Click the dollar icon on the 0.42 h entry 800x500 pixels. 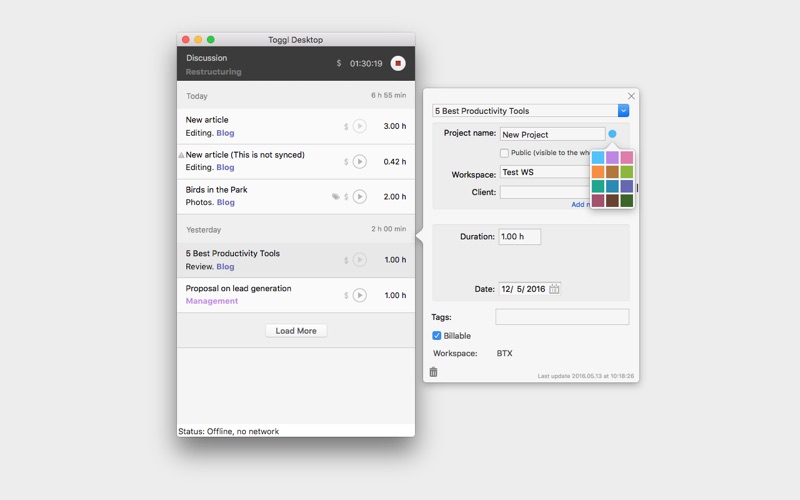(346, 162)
